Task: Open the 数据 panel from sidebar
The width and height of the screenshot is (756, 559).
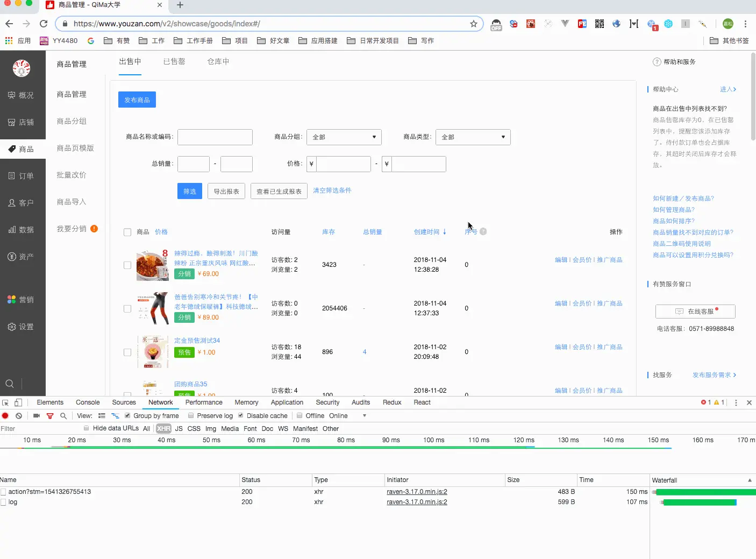Action: coord(22,230)
